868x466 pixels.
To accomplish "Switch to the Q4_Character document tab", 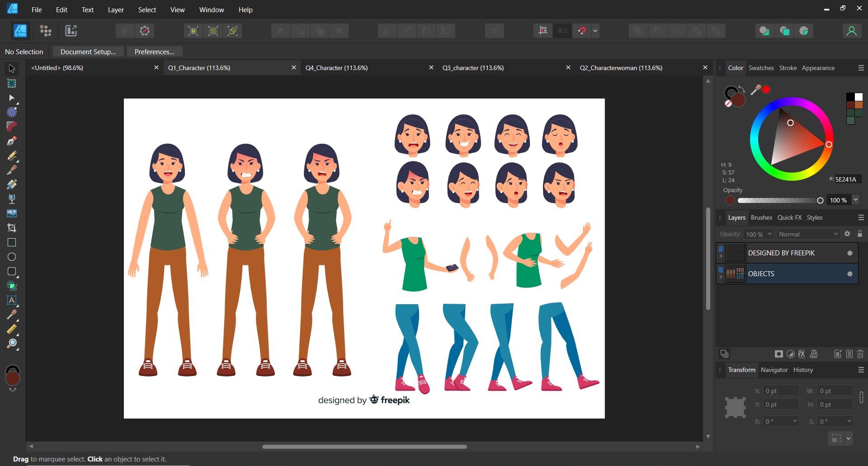I will point(336,68).
